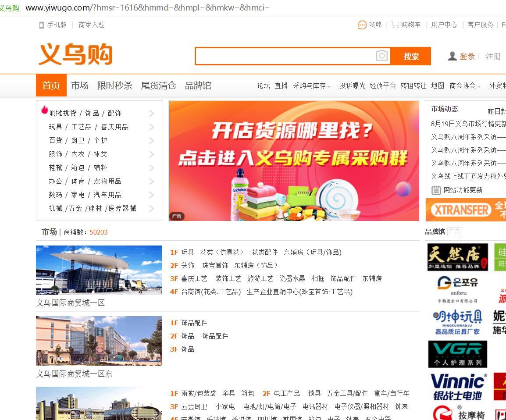Open the 义乌国际商贸城一区 caption link

coord(71,303)
